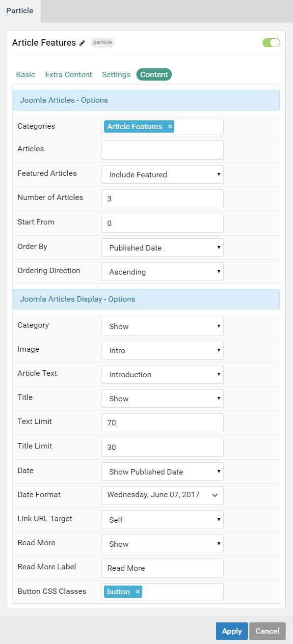Click the Title Limit field
293x644 pixels.
[162, 447]
